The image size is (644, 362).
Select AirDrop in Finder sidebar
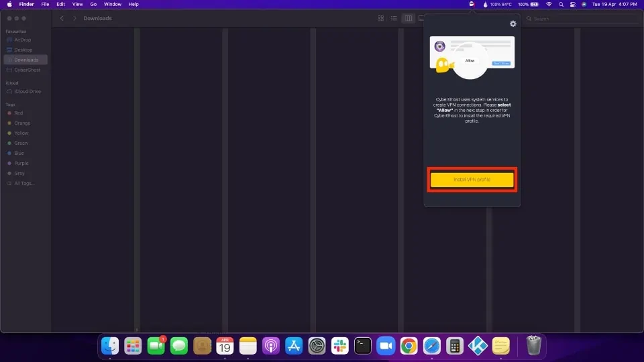[25, 40]
